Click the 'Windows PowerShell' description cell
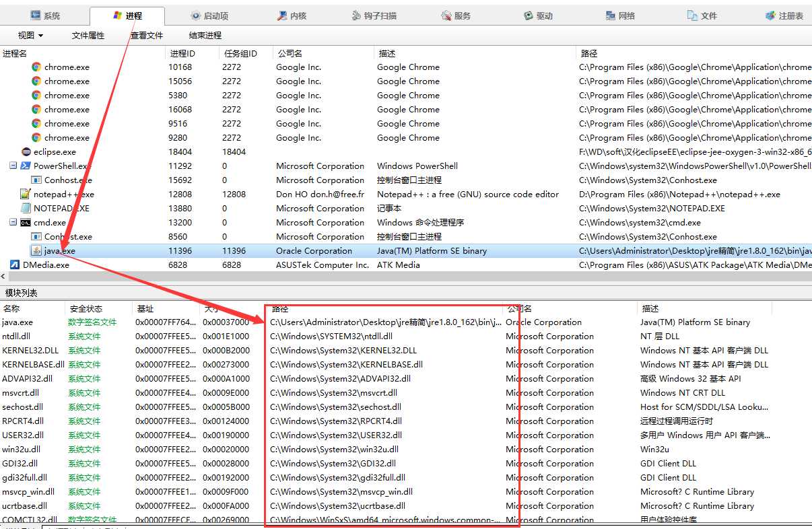Screen dimensions: 812x529 (417, 166)
